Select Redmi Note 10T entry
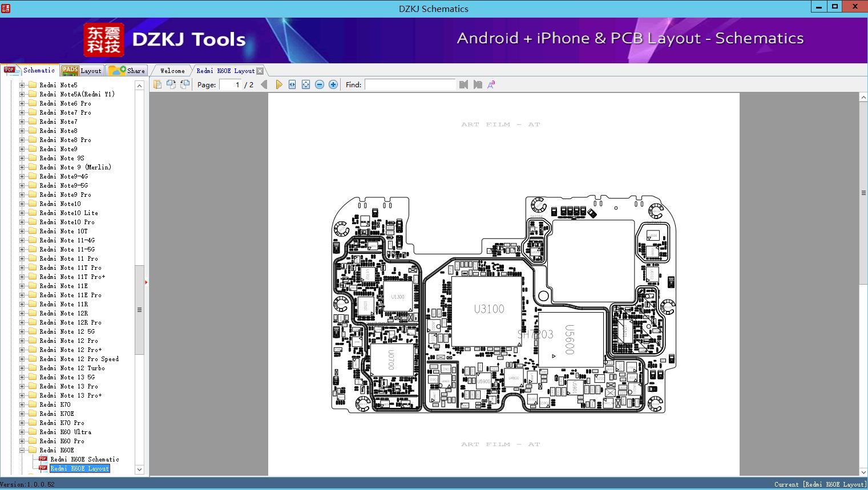This screenshot has width=868, height=490. [64, 231]
